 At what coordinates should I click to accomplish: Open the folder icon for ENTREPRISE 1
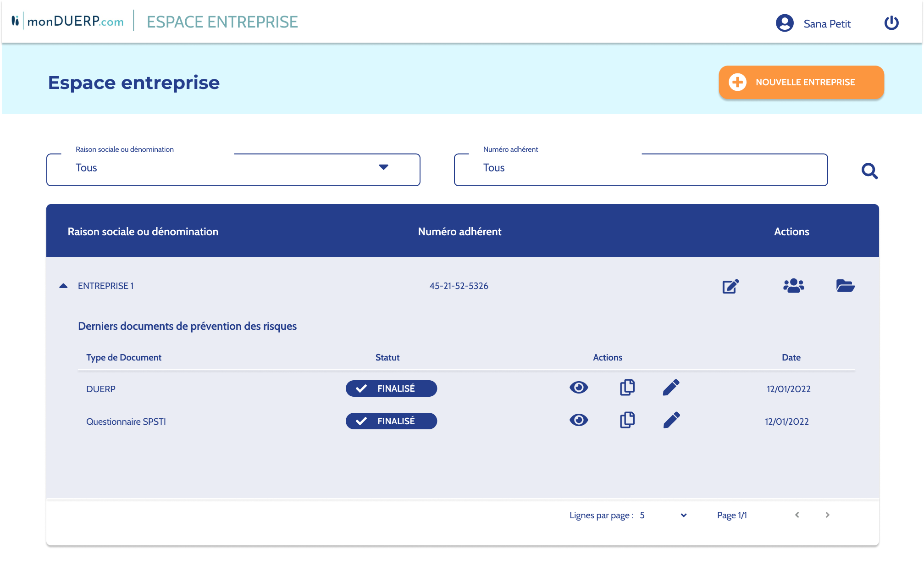point(845,286)
